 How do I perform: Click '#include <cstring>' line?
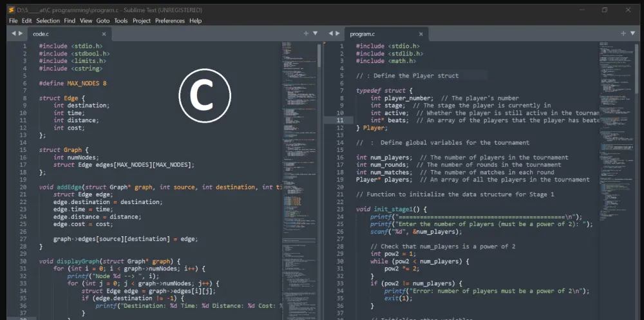coord(71,69)
